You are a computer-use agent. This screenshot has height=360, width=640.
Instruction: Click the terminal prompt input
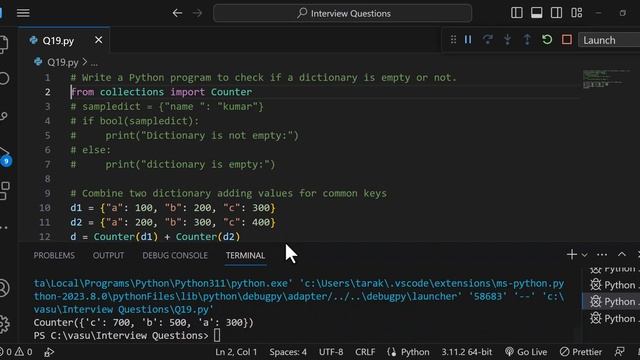(x=217, y=336)
